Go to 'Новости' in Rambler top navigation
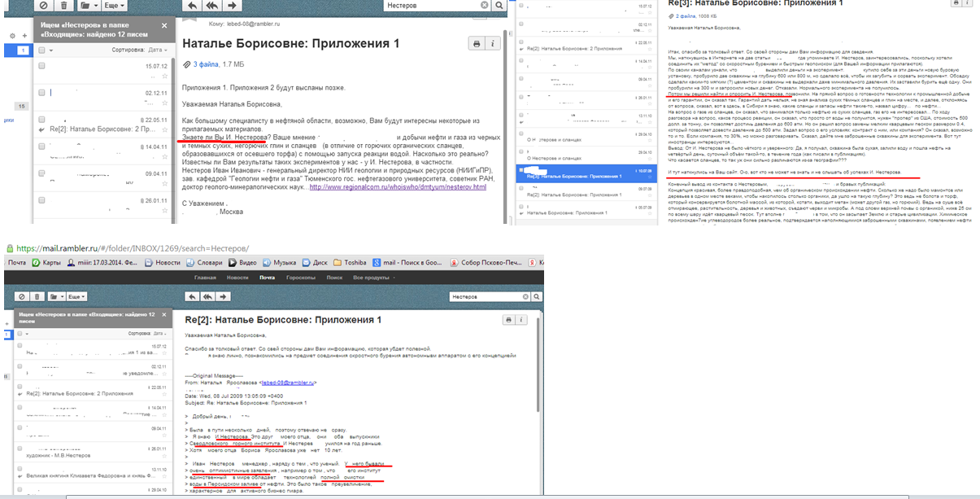This screenshot has height=499, width=980. pos(237,277)
